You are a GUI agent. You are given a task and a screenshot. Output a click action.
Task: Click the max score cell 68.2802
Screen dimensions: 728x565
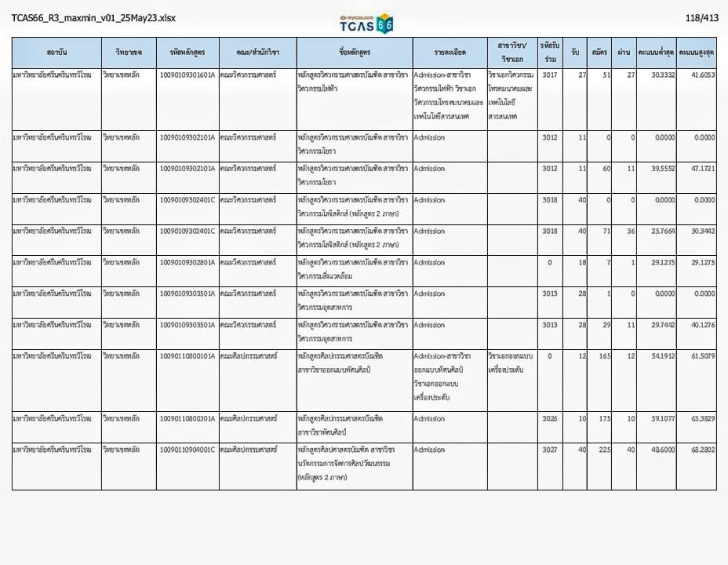click(x=698, y=450)
